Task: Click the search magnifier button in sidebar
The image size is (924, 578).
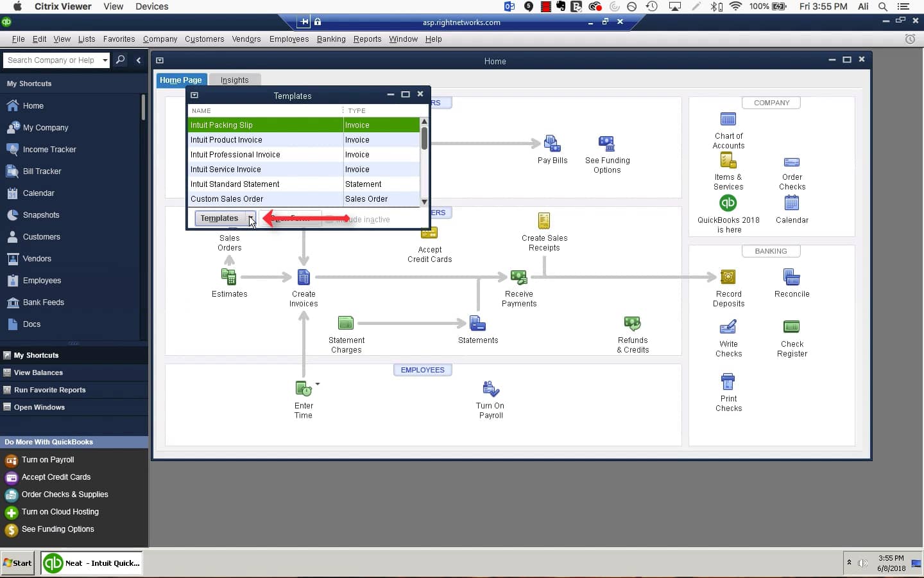Action: tap(120, 60)
